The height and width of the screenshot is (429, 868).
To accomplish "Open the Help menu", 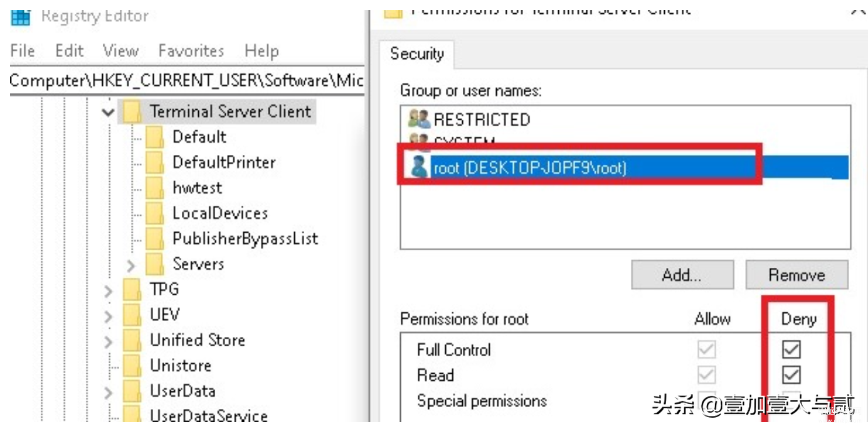I will [262, 51].
